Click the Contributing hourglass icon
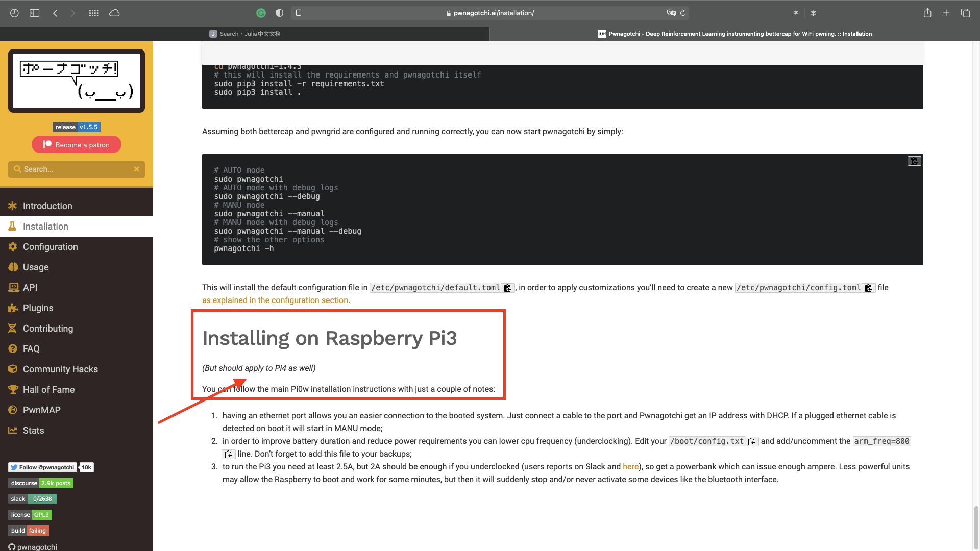This screenshot has height=551, width=980. click(13, 329)
